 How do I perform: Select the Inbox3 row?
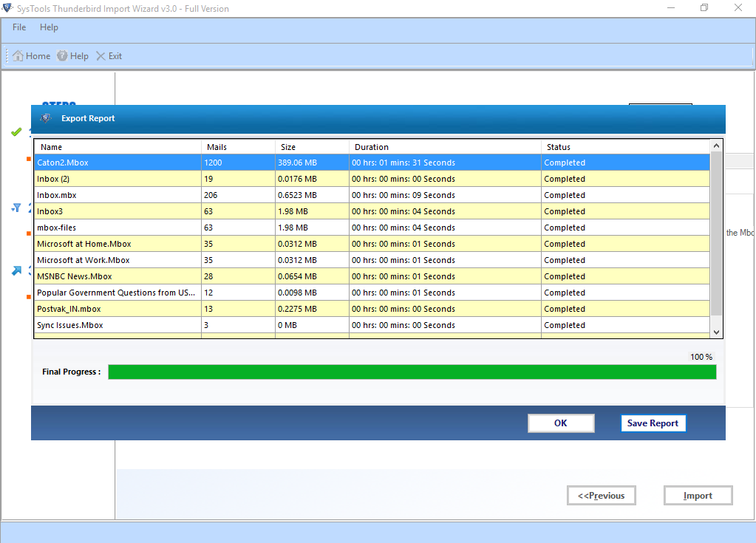tap(372, 211)
